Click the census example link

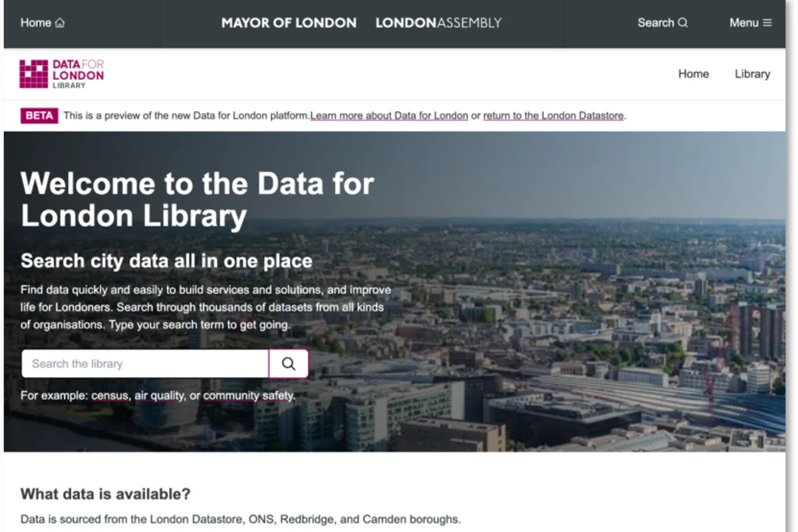tap(110, 396)
